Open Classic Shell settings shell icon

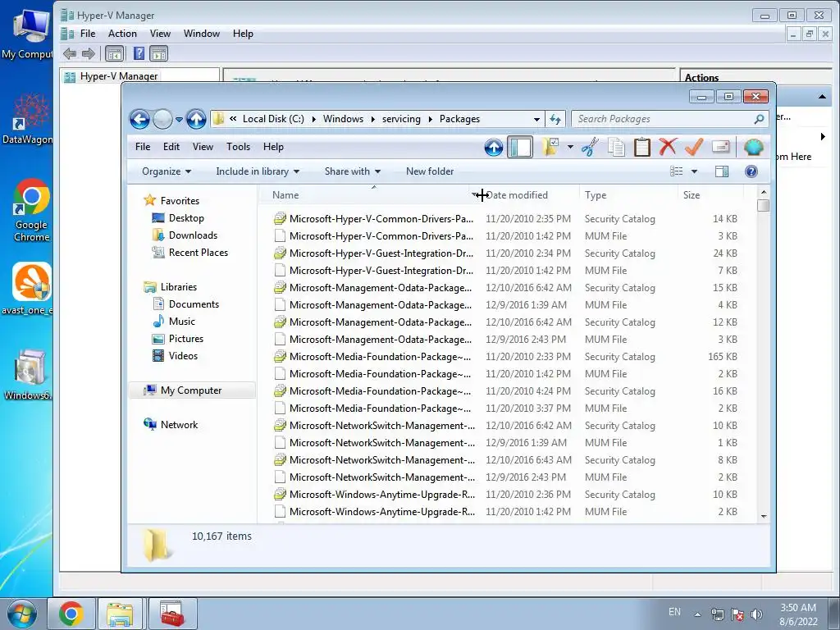point(753,146)
